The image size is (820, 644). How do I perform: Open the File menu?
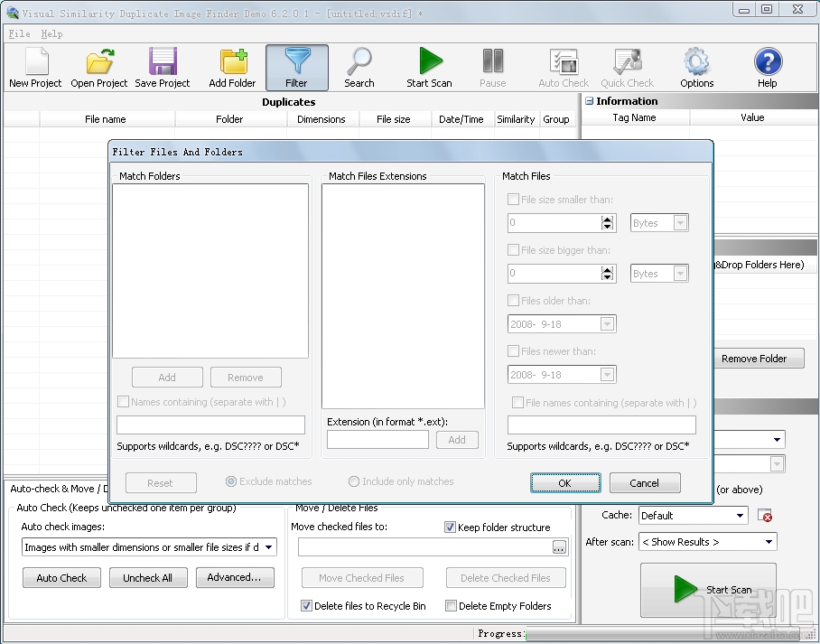[17, 33]
